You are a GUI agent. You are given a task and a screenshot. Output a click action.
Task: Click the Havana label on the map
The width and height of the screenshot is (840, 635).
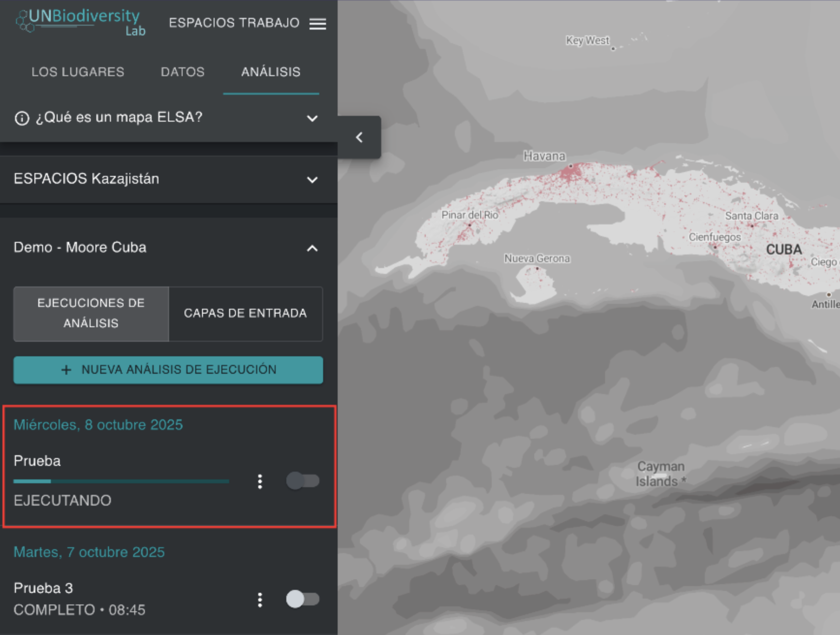tap(544, 156)
